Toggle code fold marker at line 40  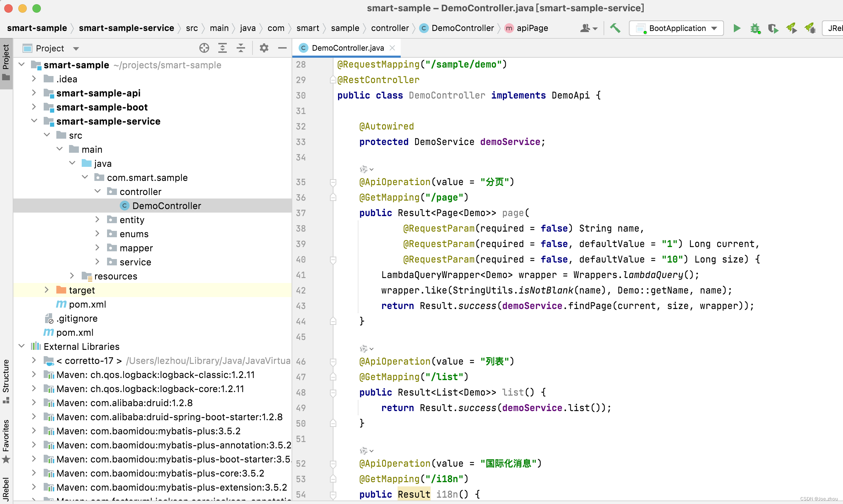(x=333, y=260)
